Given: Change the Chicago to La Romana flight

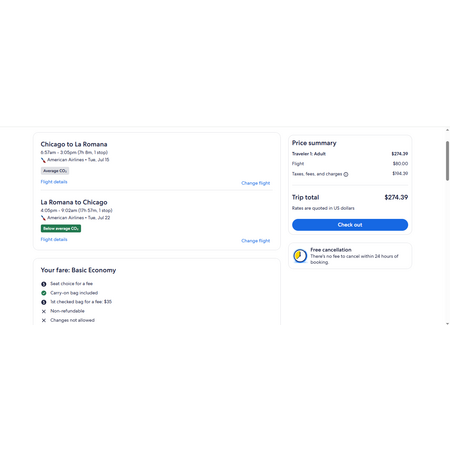Looking at the screenshot, I should pos(256,183).
